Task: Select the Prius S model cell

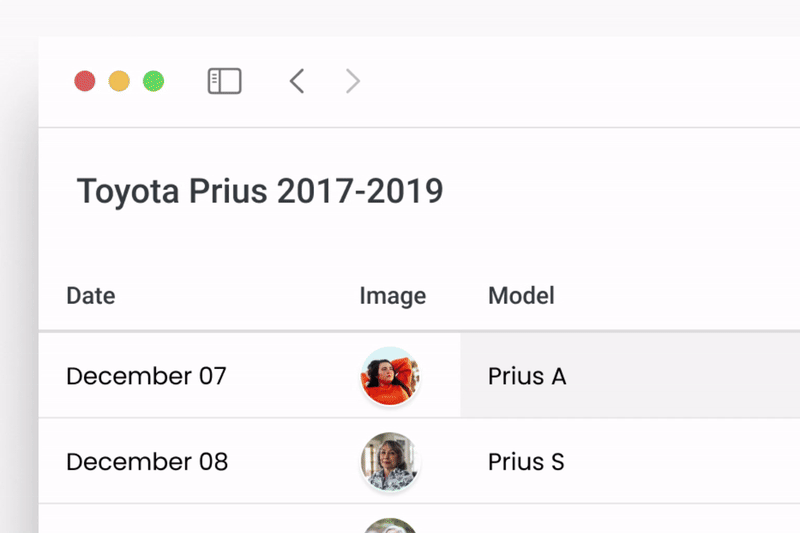Action: click(630, 462)
